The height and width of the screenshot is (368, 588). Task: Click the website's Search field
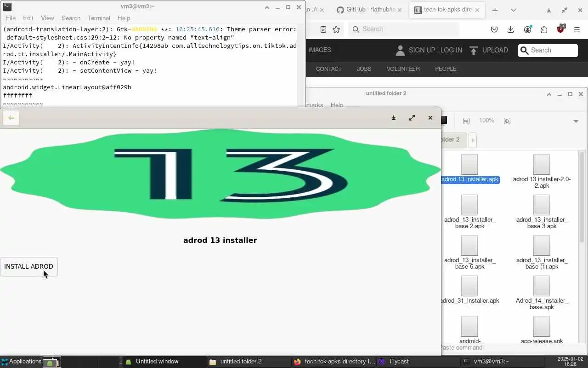point(548,50)
